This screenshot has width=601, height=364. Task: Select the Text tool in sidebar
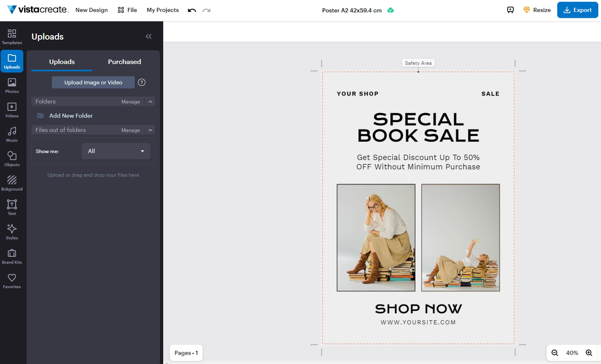tap(12, 207)
